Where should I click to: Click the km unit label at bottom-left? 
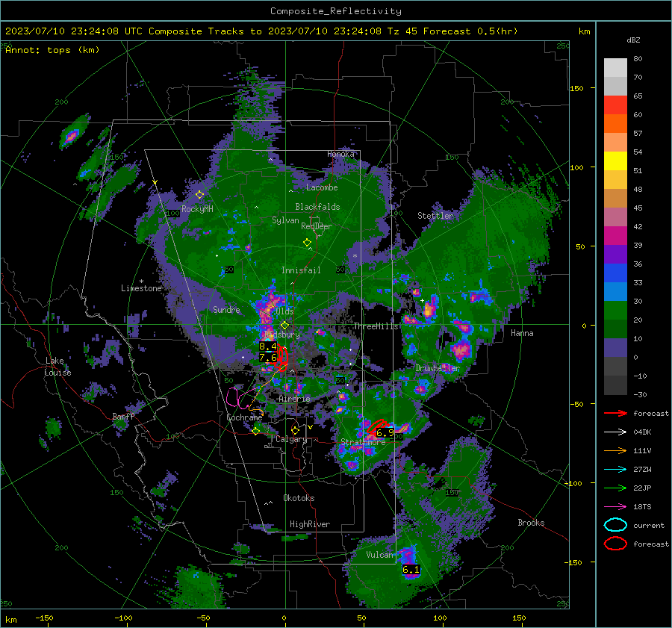pos(10,620)
